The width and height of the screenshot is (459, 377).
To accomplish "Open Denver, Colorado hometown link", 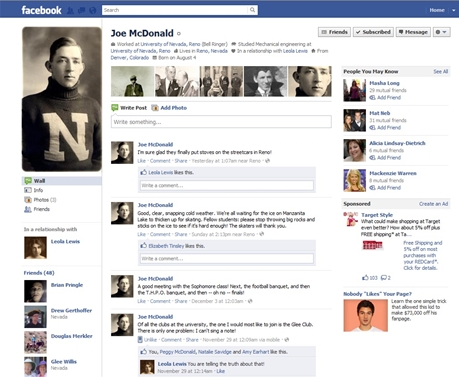I will pyautogui.click(x=130, y=58).
